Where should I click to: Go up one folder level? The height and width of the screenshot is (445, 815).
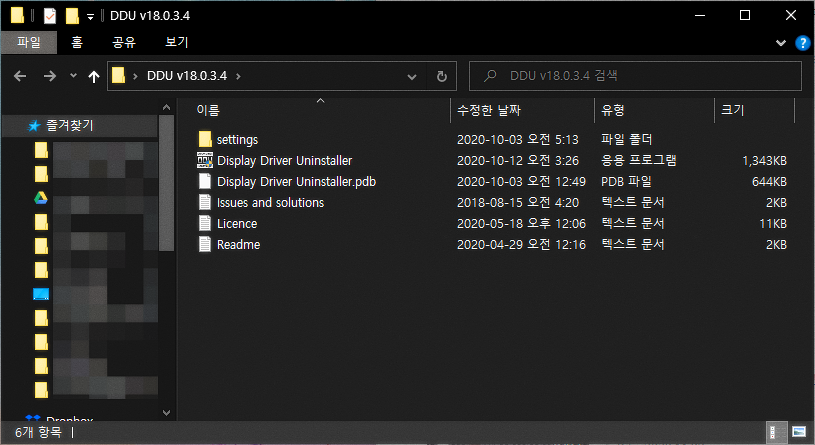(94, 77)
